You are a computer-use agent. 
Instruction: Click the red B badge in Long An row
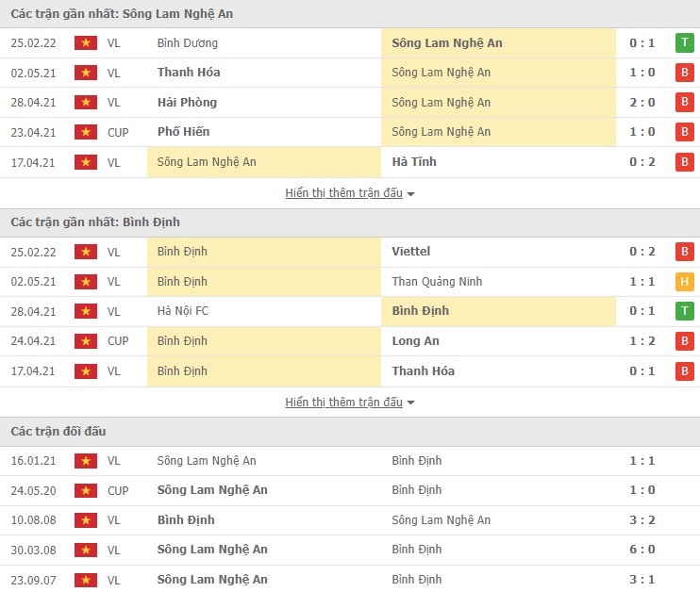point(684,341)
